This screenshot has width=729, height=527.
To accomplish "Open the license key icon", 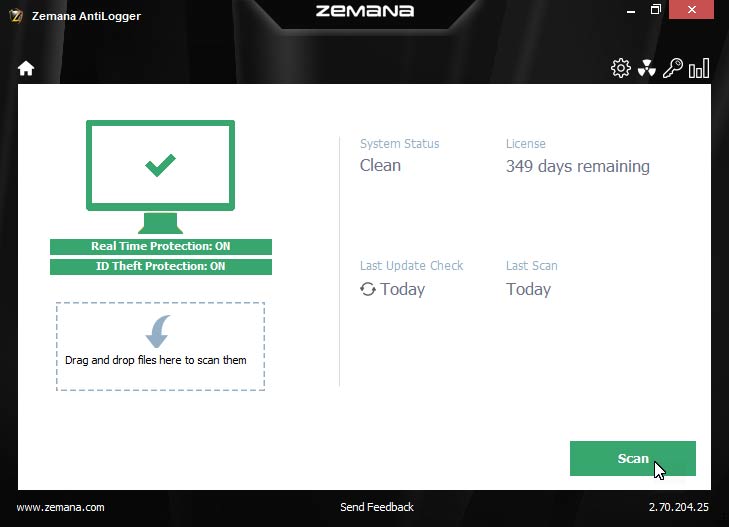I will click(673, 68).
